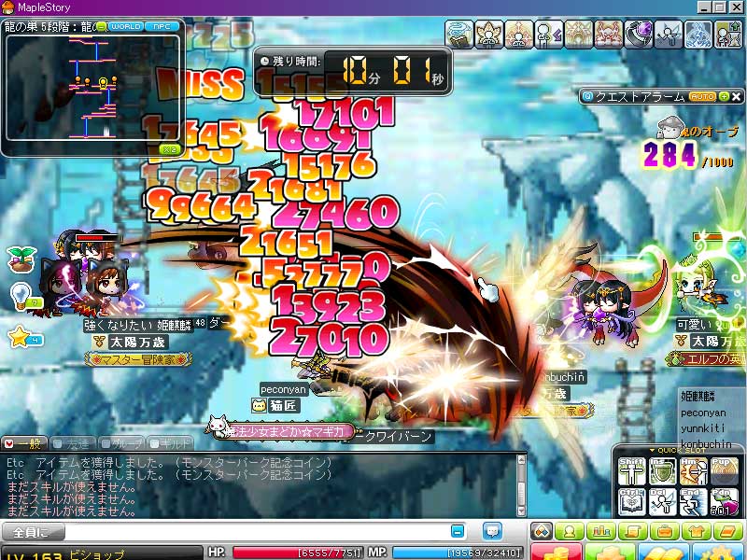The width and height of the screenshot is (747, 560).
Task: Click the red cash shop coins button
Action: click(556, 553)
